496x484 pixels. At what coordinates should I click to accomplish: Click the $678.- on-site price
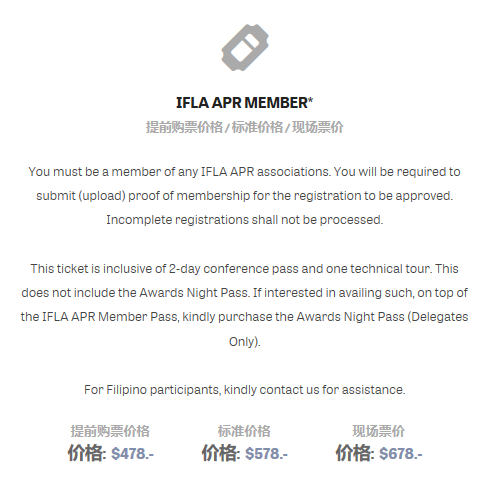point(401,453)
